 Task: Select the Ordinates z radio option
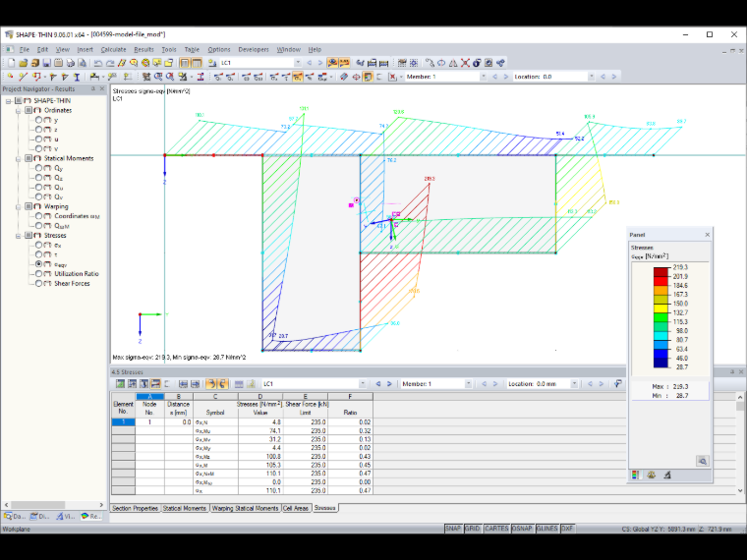coord(38,130)
